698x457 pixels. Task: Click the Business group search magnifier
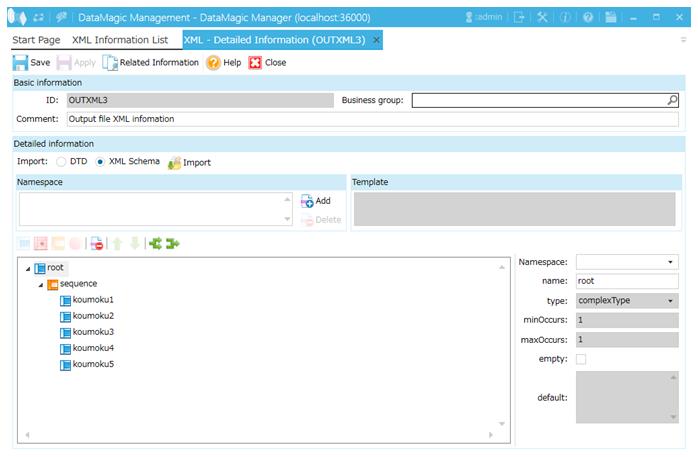672,100
